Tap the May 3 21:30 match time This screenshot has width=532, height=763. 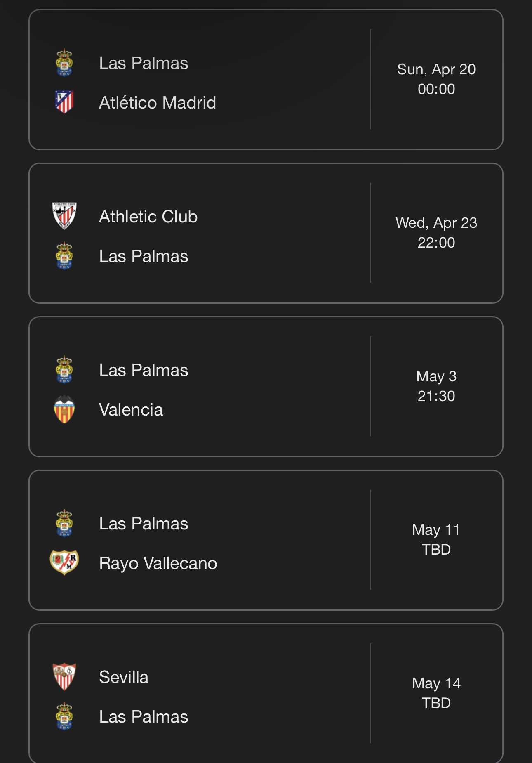coord(436,396)
